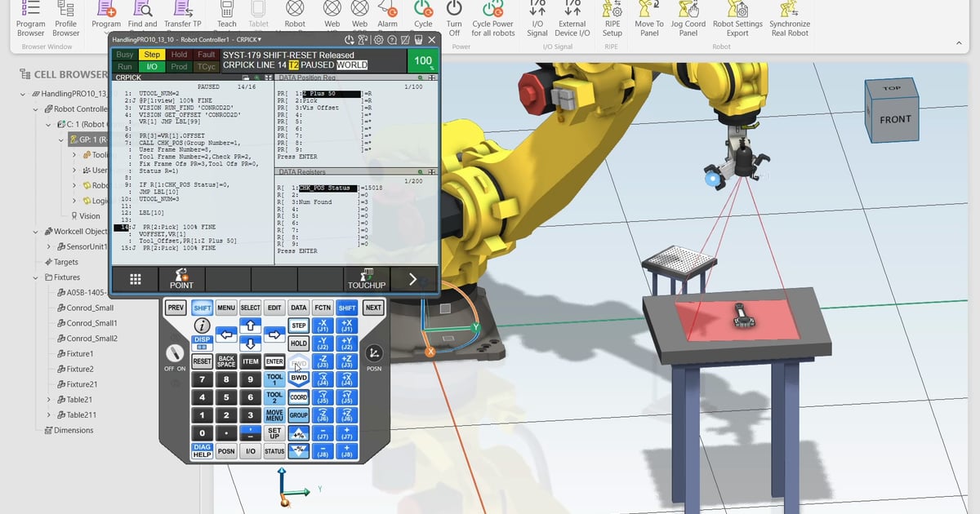Toggle the STEP key on keypad
Screen dimensions: 980x514
299,326
